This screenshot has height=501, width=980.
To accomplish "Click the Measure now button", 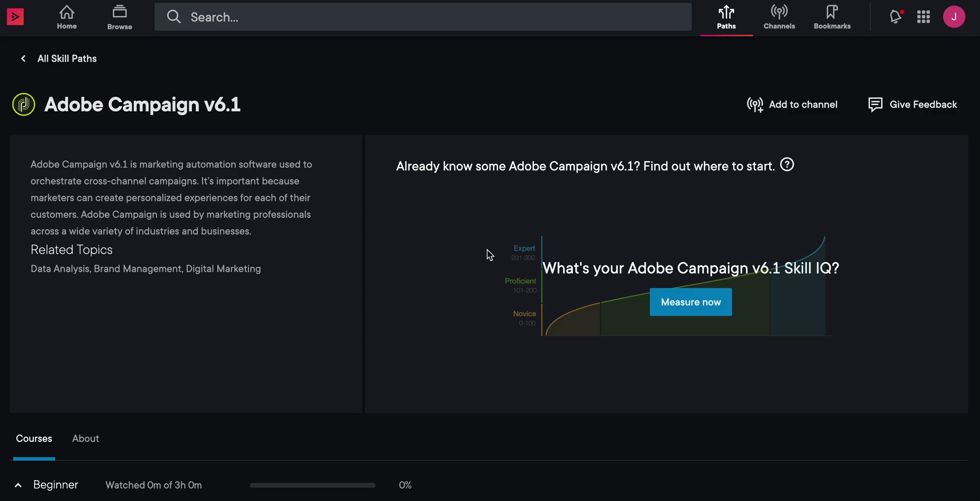I will coord(691,302).
